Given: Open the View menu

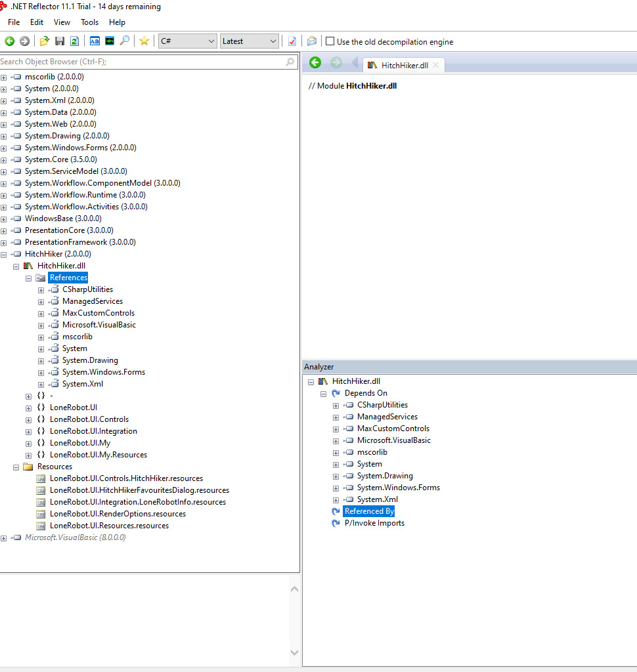Looking at the screenshot, I should click(x=62, y=22).
